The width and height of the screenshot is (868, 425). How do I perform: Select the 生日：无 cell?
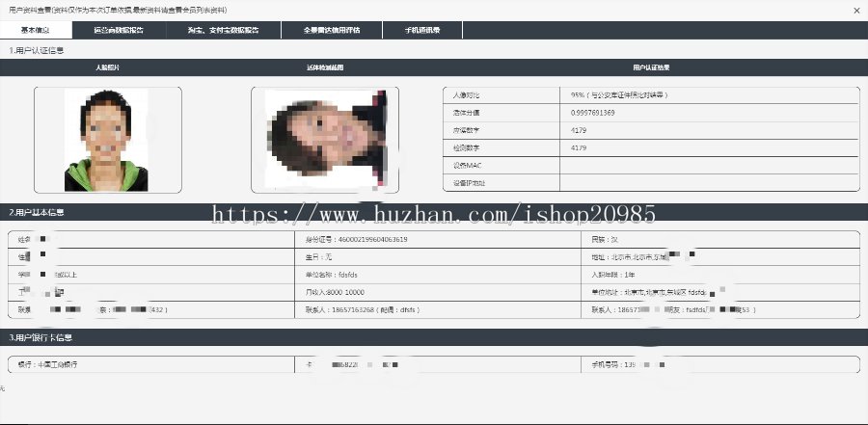pos(438,257)
